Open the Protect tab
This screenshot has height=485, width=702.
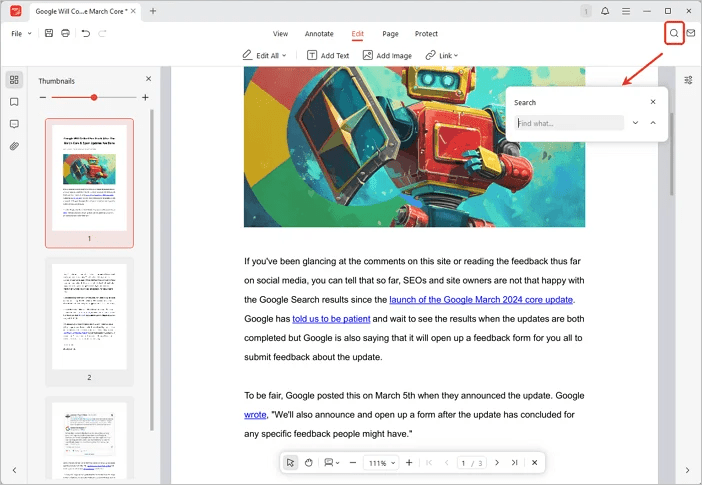(426, 34)
